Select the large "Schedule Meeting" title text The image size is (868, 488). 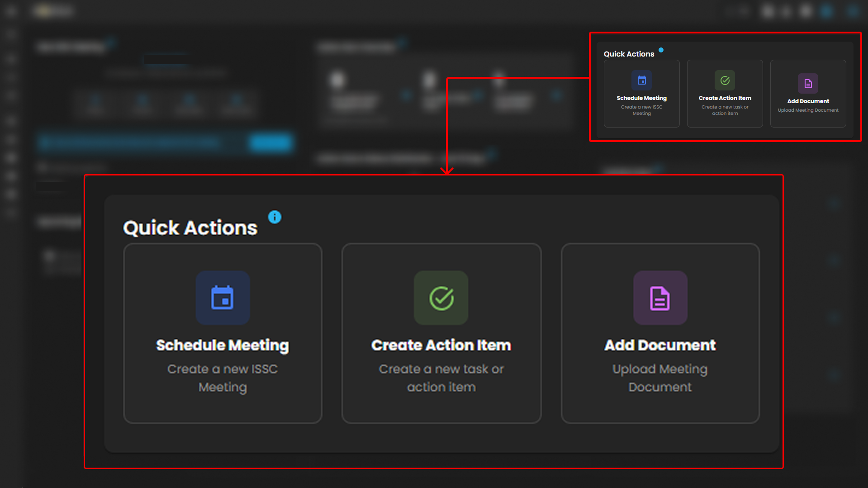pos(223,345)
